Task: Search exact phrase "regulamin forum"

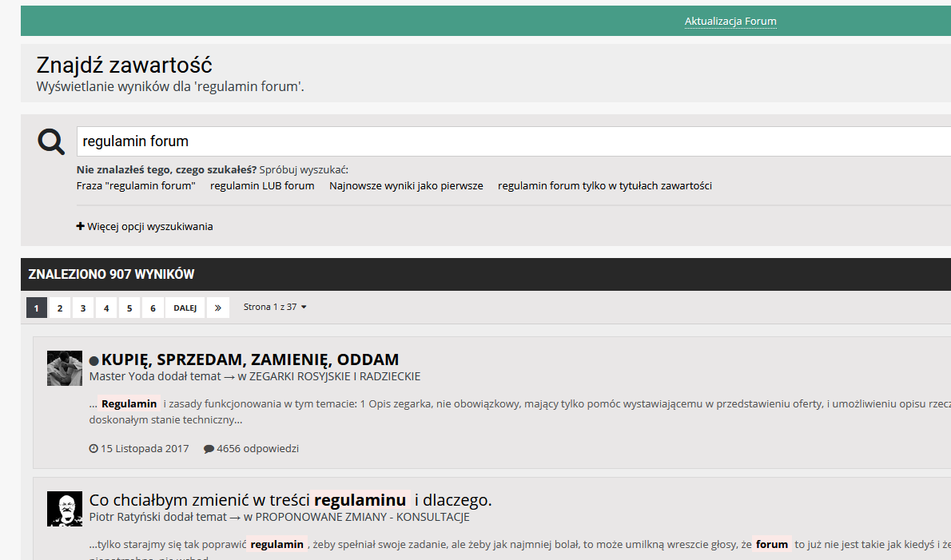Action: pos(136,186)
